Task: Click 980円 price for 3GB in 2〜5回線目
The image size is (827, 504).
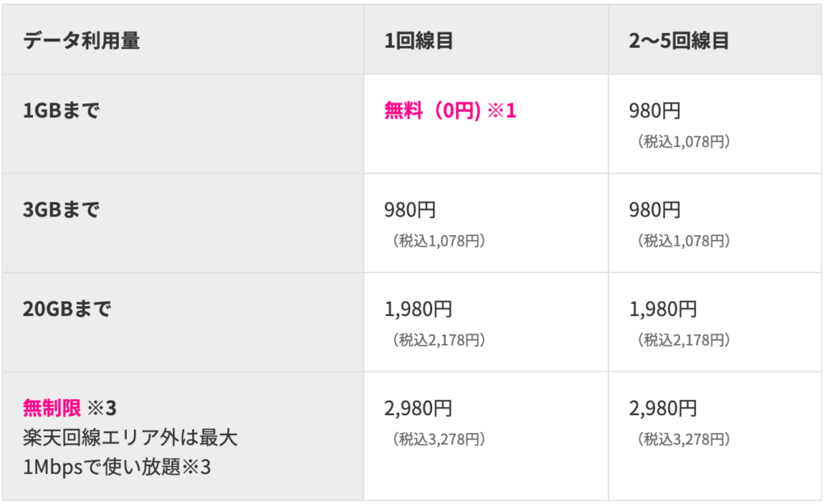Action: point(654,210)
